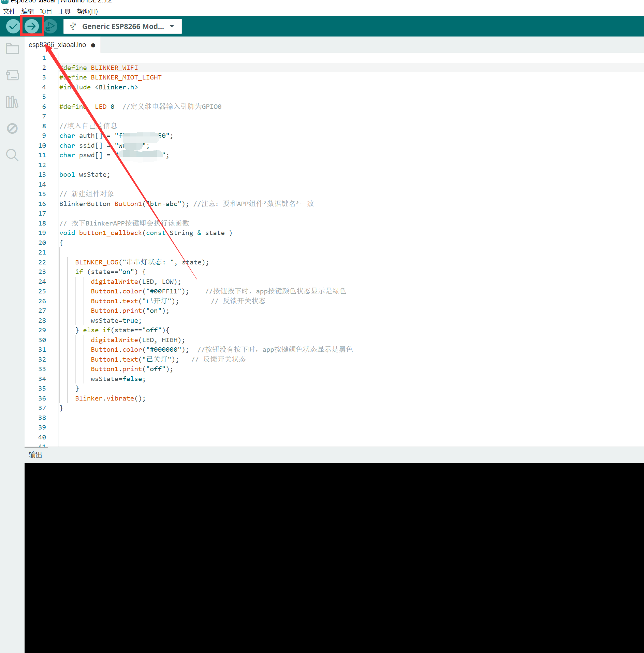Open the 编辑 menu
This screenshot has height=653, width=644.
point(28,11)
